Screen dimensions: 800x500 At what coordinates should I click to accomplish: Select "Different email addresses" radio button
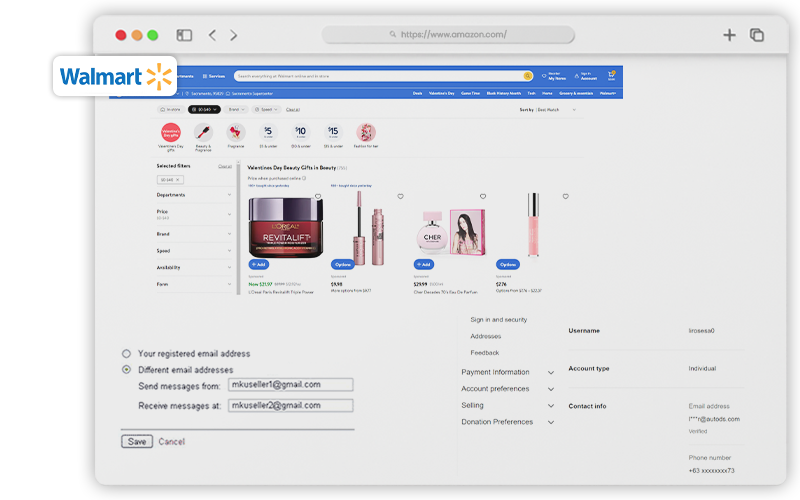click(x=126, y=369)
